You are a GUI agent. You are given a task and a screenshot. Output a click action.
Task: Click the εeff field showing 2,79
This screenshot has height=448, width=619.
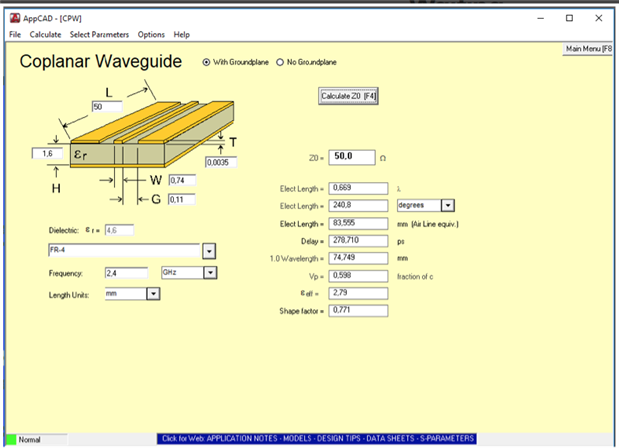[x=358, y=293]
